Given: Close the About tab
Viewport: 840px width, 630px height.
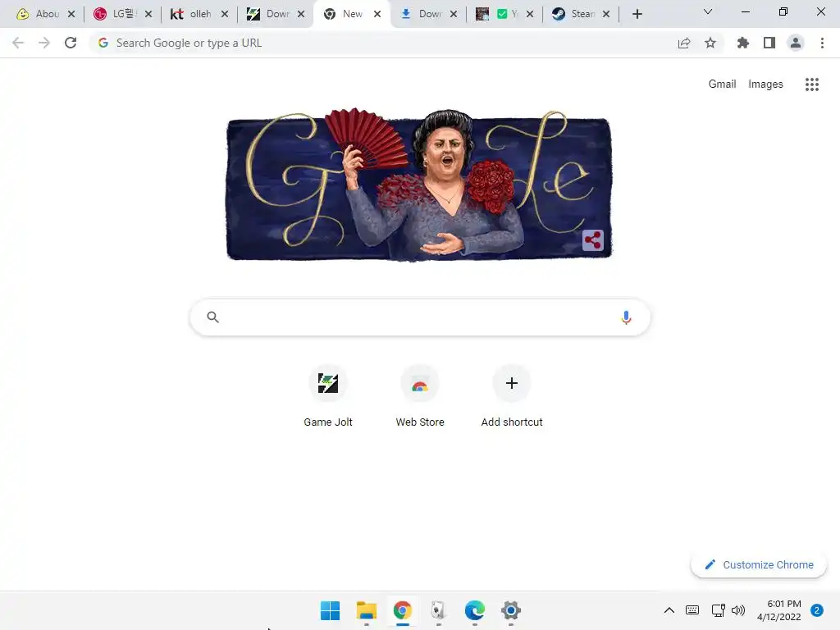Looking at the screenshot, I should 71,14.
